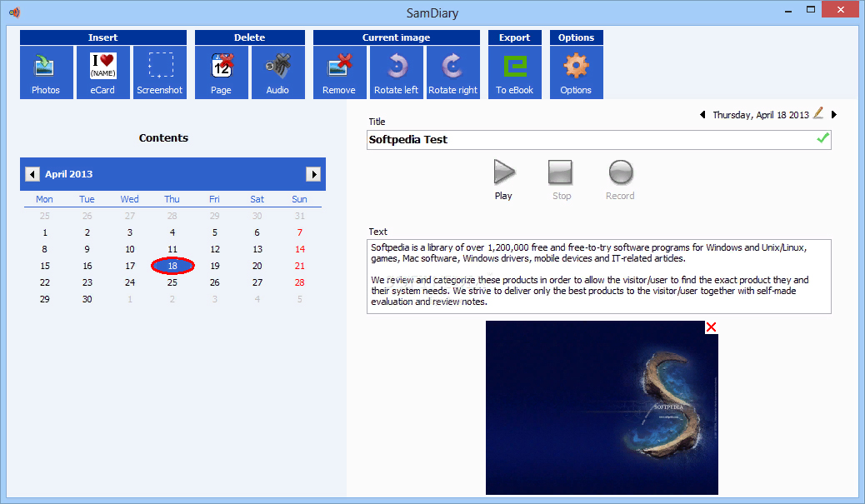Select April 10 in the calendar
This screenshot has width=865, height=504.
[x=130, y=249]
